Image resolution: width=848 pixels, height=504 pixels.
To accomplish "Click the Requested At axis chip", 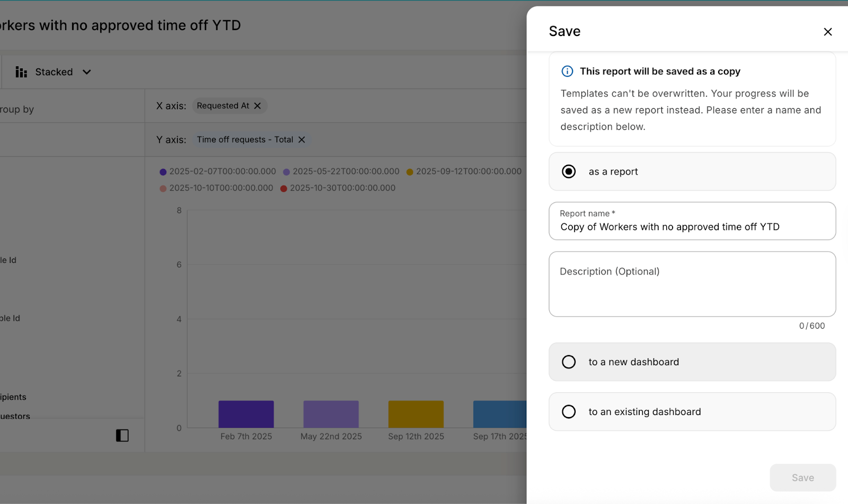I will 223,106.
